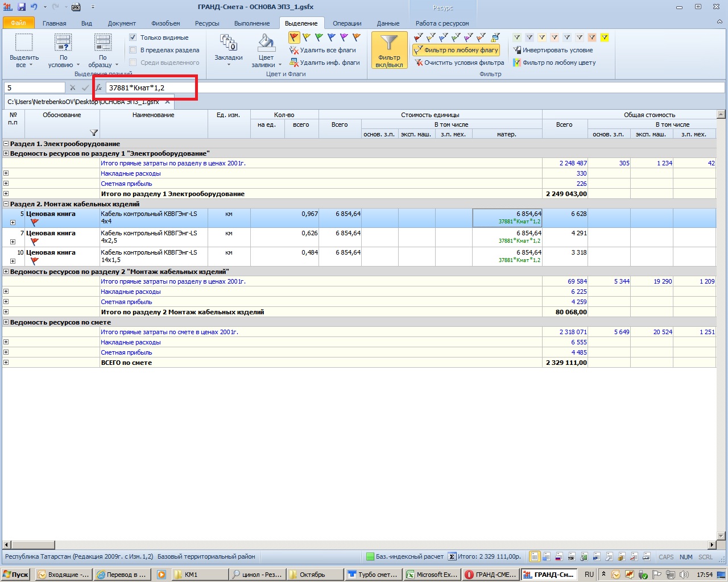Click Баз.-индексный расчет status indicator

(x=404, y=557)
